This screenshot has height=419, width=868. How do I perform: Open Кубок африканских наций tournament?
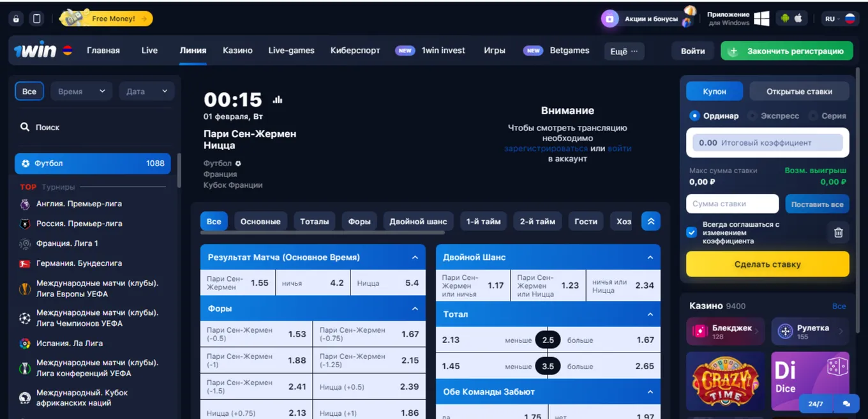pyautogui.click(x=82, y=398)
